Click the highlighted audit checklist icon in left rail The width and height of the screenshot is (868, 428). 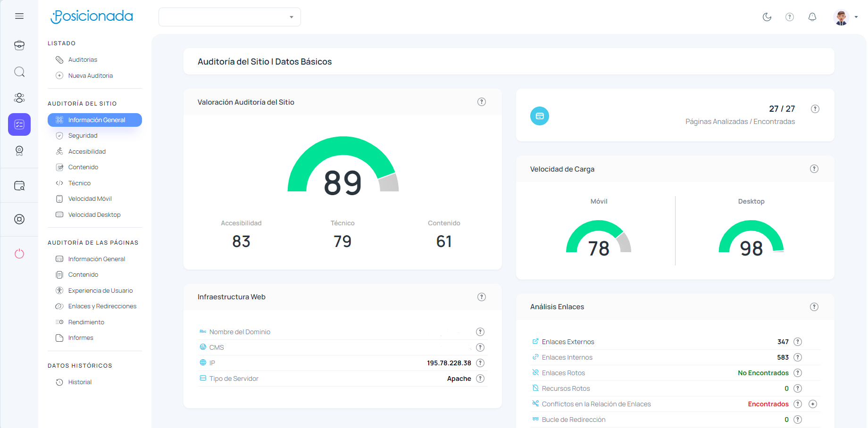19,124
